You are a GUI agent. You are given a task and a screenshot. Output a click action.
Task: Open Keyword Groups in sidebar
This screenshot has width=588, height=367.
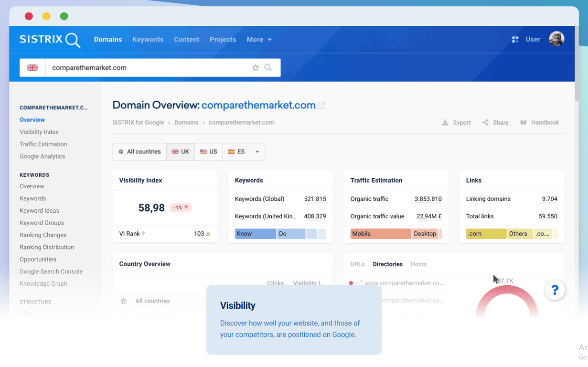click(x=42, y=223)
